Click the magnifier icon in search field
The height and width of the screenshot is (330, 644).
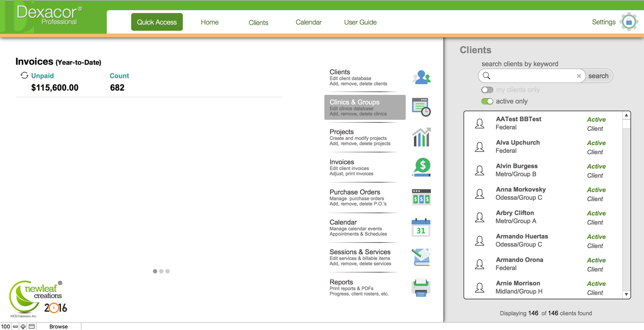tap(487, 76)
